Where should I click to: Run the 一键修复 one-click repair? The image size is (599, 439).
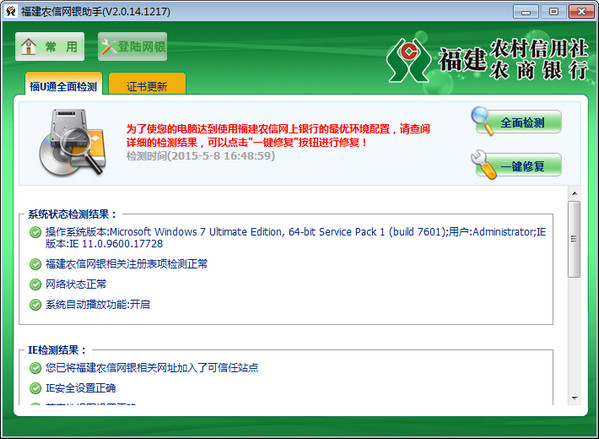click(518, 165)
